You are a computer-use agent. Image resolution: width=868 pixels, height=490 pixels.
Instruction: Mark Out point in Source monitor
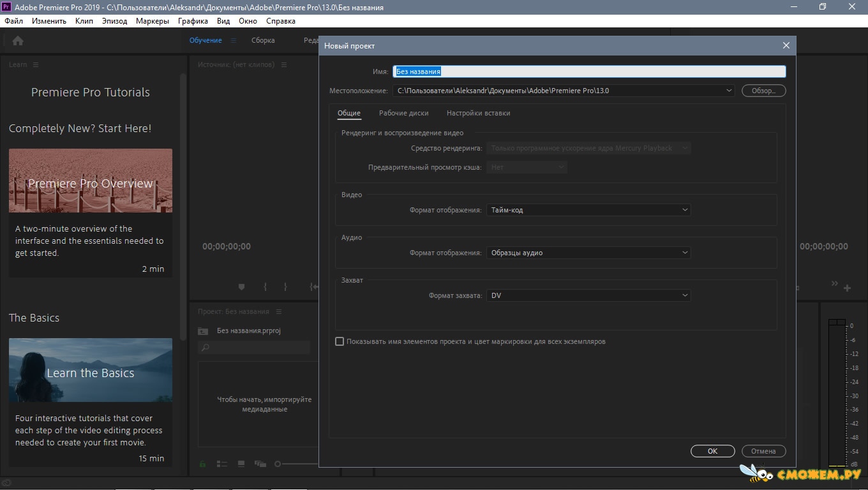(x=285, y=287)
